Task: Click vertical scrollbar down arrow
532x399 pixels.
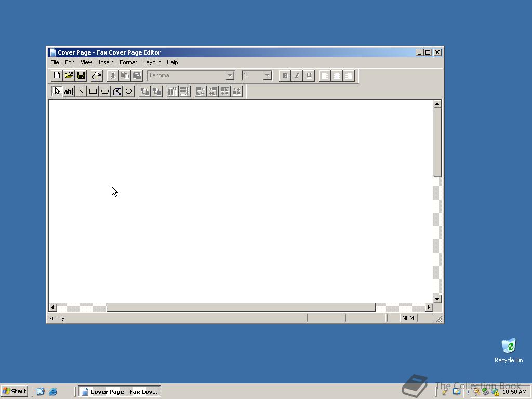Action: 437,299
